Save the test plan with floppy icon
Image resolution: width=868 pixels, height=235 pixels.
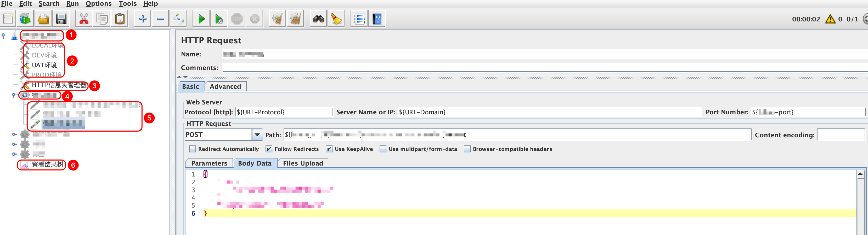pos(61,19)
